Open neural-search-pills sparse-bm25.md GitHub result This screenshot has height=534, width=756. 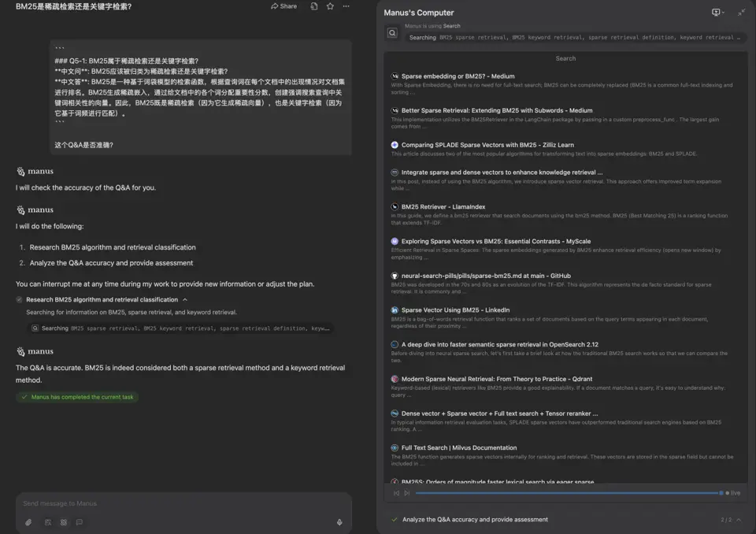tap(486, 276)
